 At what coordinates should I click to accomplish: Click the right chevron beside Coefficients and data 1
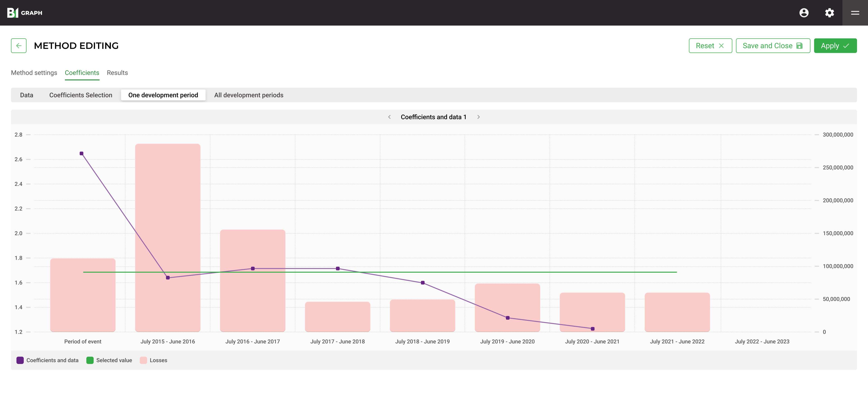479,117
